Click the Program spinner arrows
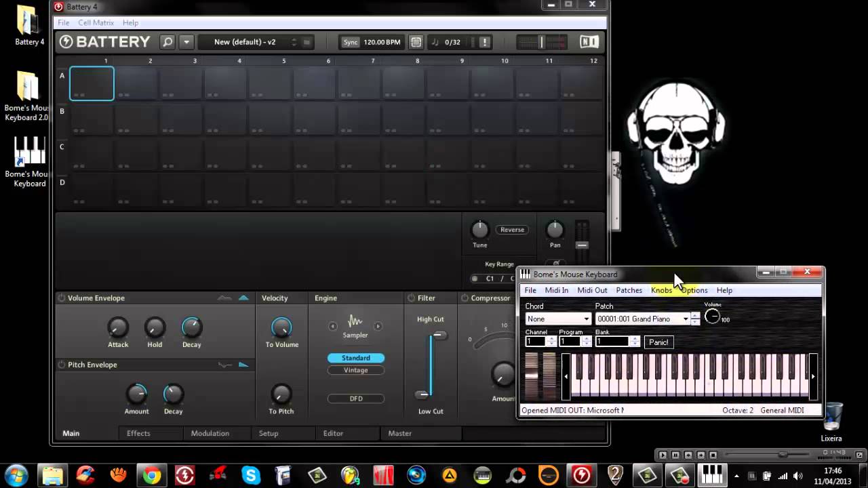The height and width of the screenshot is (488, 868). (x=586, y=342)
